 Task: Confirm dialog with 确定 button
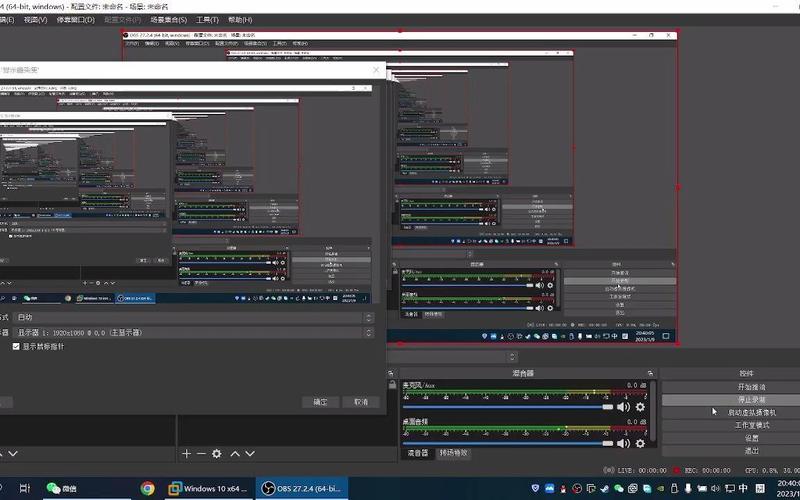[x=320, y=402]
